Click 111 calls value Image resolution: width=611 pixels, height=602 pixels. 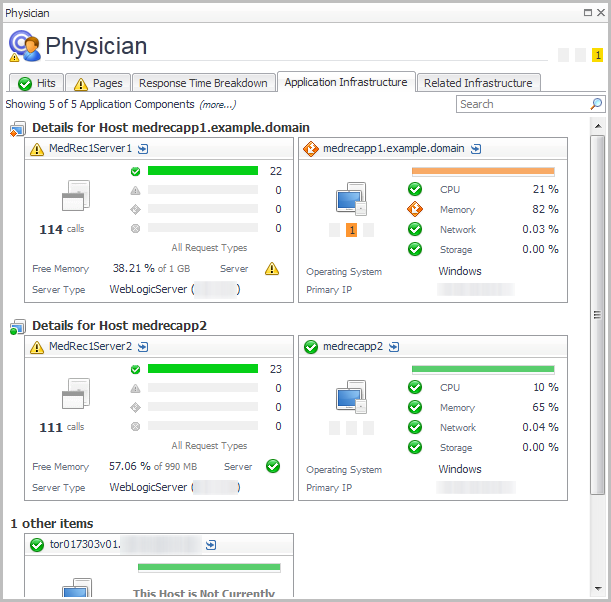(x=51, y=427)
